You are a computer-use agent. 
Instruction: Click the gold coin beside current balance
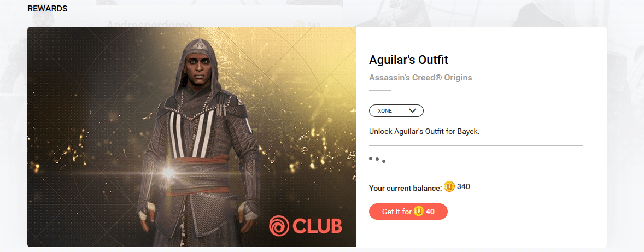click(x=449, y=187)
